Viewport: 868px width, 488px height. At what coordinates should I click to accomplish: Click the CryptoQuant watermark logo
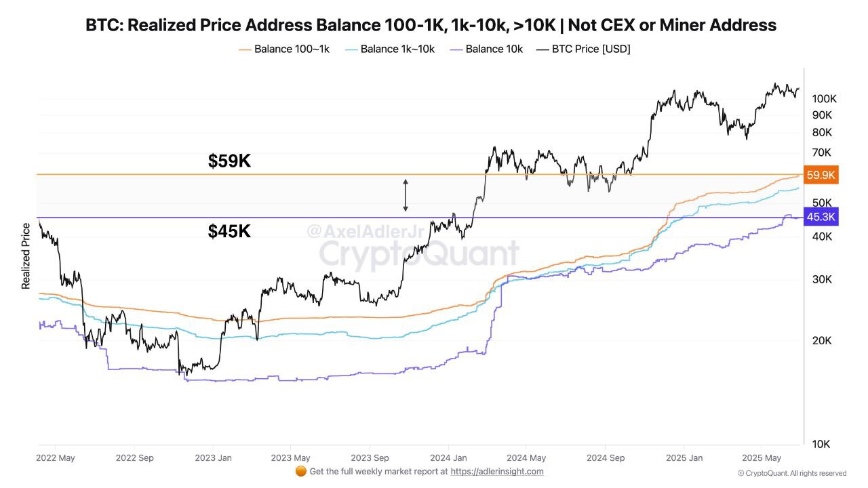pyautogui.click(x=419, y=253)
